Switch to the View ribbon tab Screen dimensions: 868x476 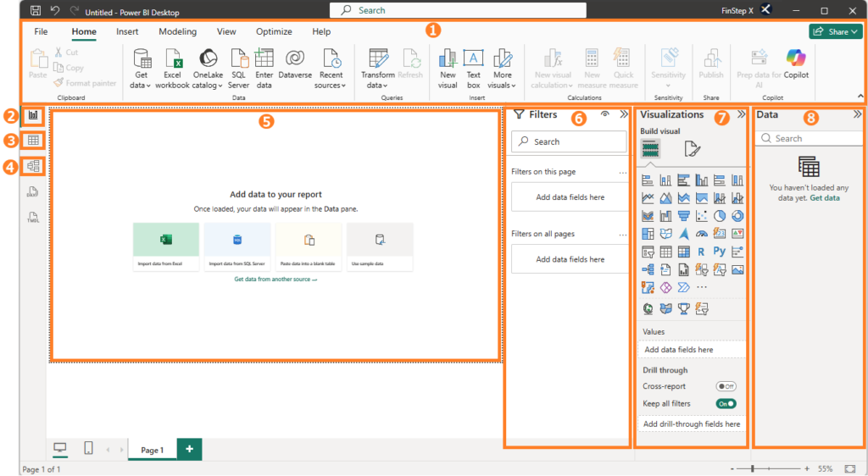coord(226,31)
